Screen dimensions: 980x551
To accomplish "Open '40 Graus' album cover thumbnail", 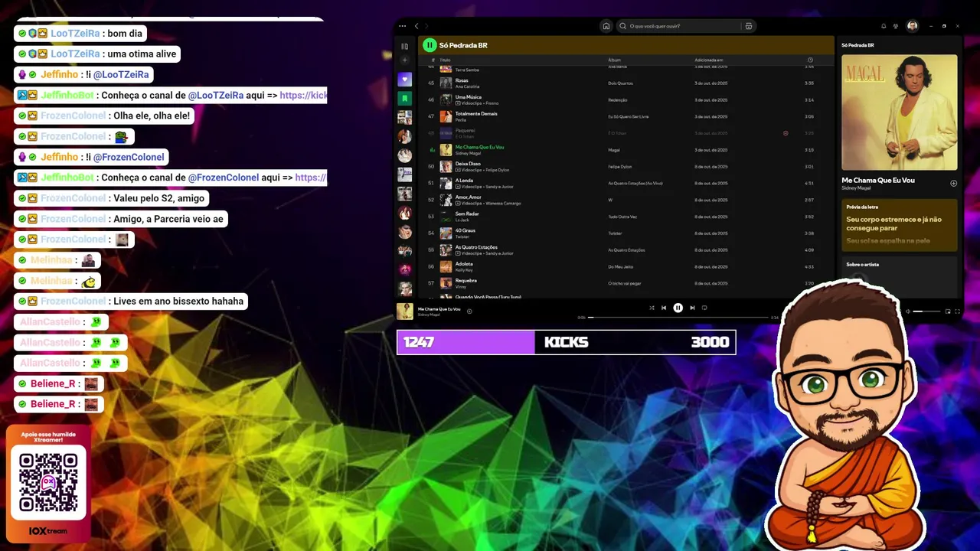I will pos(446,233).
